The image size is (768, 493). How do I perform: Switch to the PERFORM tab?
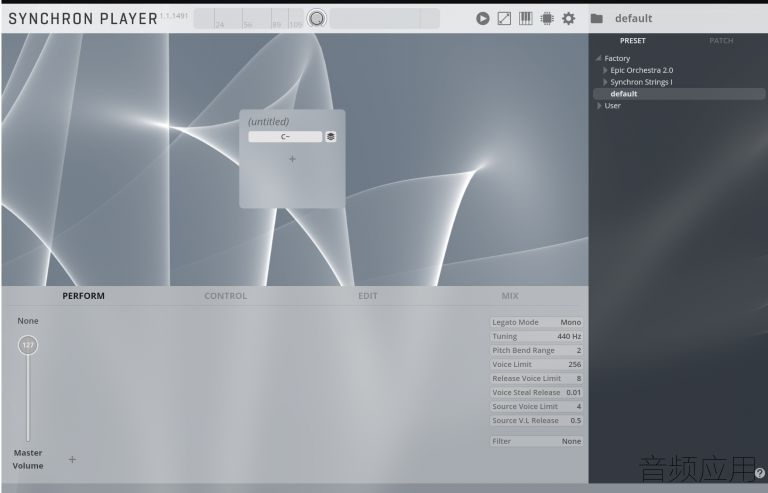83,296
